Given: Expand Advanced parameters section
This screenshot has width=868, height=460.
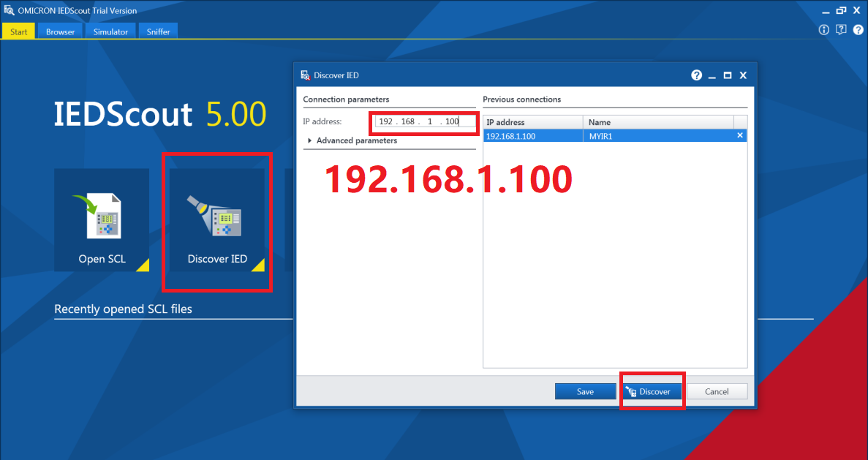Looking at the screenshot, I should [310, 140].
